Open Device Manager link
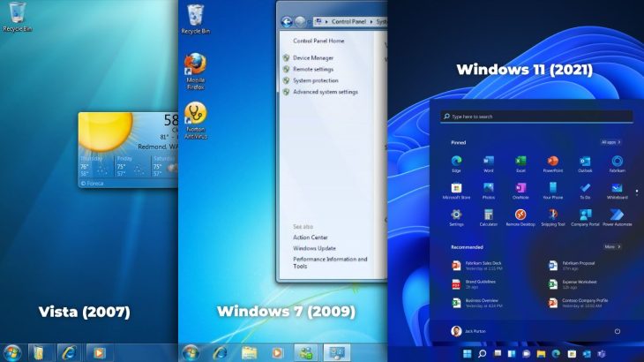 (313, 58)
